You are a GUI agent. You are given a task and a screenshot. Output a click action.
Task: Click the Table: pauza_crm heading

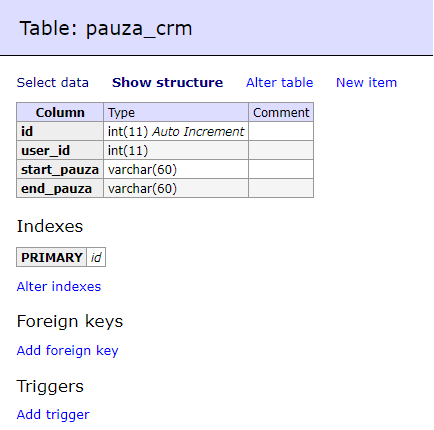pos(106,28)
